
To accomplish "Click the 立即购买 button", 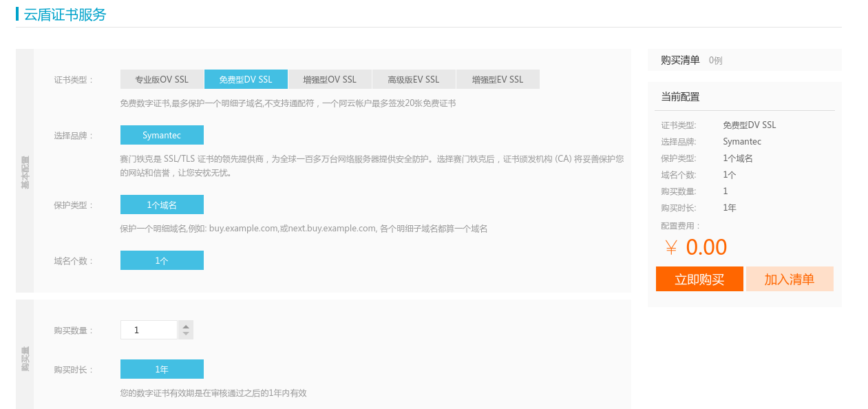I will [x=699, y=279].
